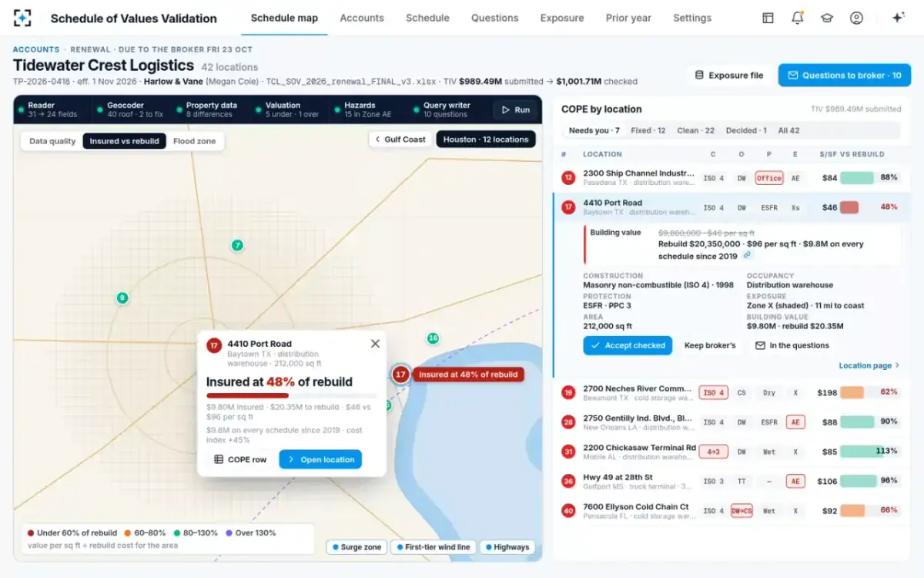Select the Flood zone map view
Screen dimensions: 924x578
pyautogui.click(x=194, y=141)
